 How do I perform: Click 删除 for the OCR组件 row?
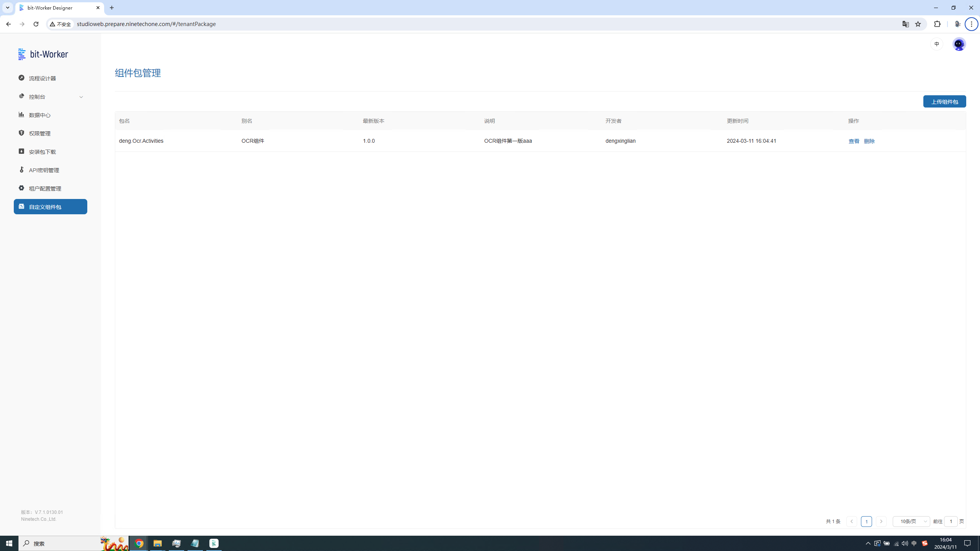(869, 141)
